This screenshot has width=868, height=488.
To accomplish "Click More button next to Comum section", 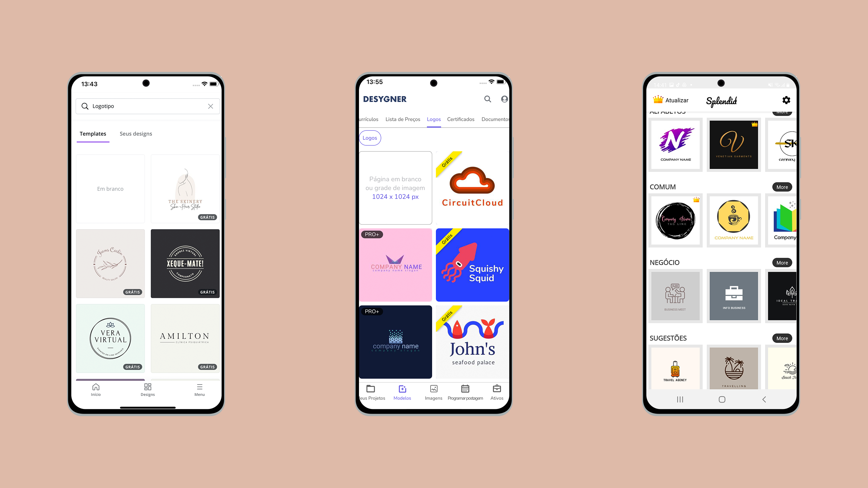I will (782, 187).
